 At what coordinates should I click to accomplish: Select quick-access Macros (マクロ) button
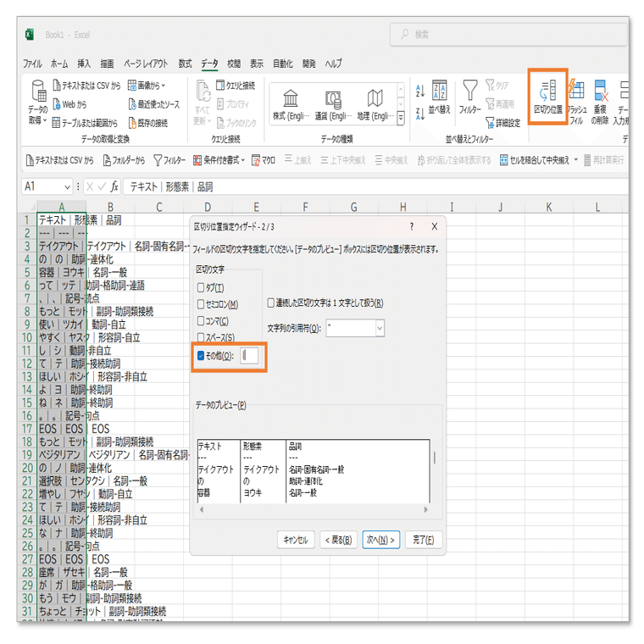click(x=264, y=160)
